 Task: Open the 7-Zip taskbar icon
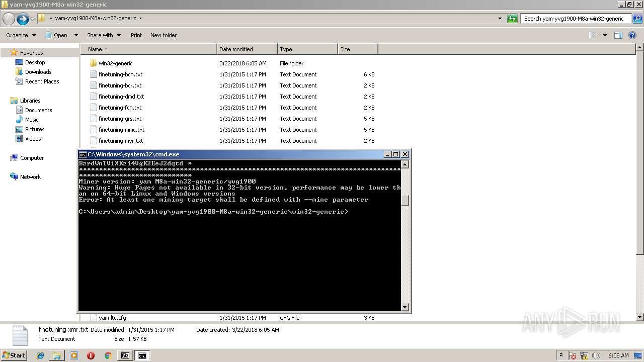(125, 355)
